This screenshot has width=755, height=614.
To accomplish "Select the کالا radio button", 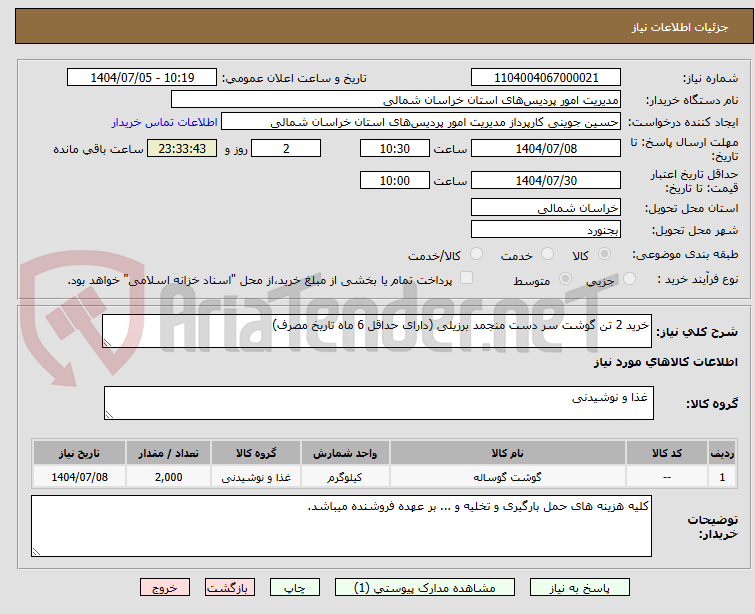I will [604, 254].
